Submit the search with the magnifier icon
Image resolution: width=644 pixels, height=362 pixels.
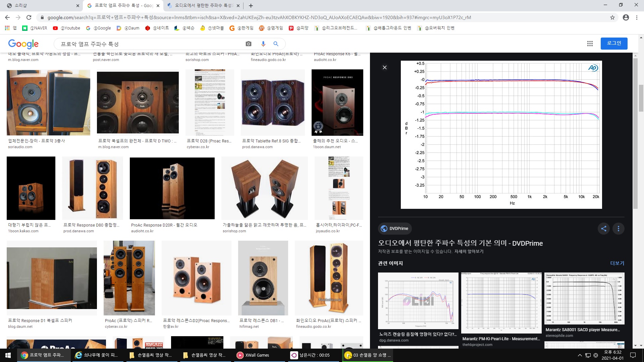[x=276, y=44]
